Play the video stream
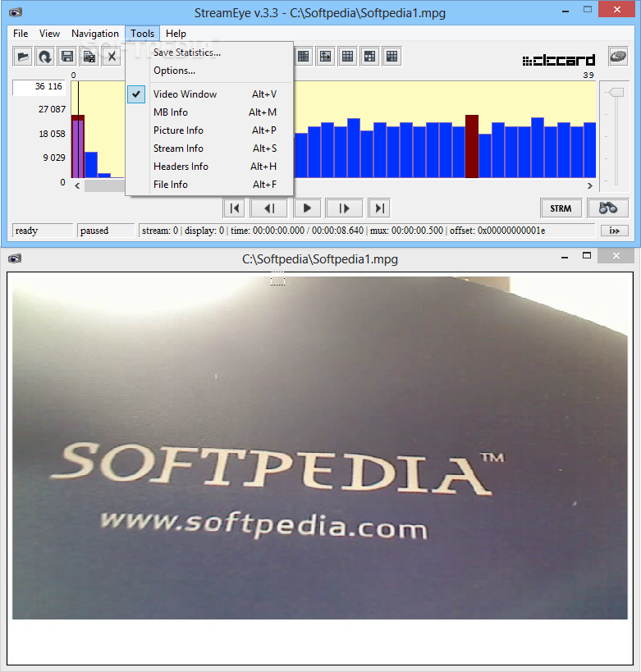 pos(307,208)
